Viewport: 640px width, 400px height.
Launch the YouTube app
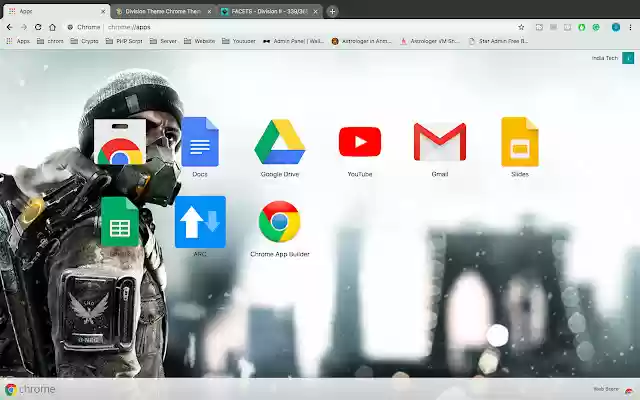[x=360, y=142]
